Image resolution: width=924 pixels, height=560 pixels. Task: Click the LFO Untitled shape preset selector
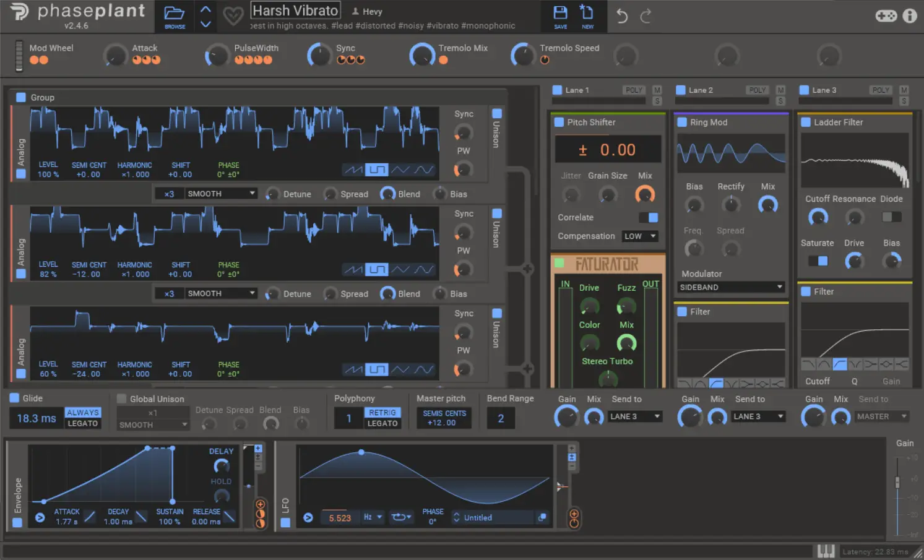(493, 517)
